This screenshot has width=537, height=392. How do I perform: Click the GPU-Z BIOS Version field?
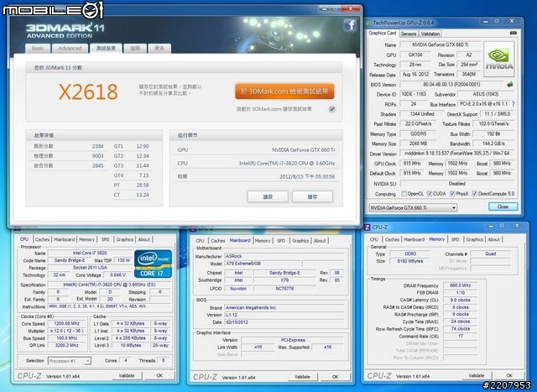pos(451,84)
